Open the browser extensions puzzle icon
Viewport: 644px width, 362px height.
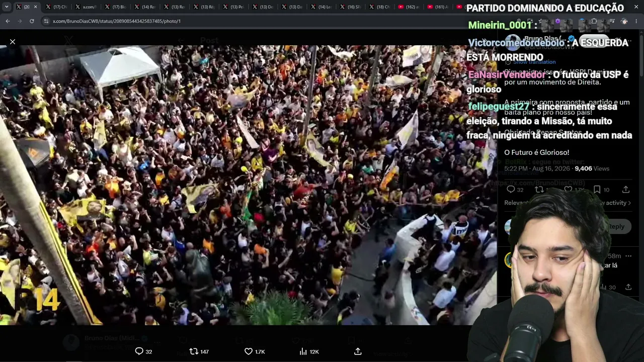[594, 21]
